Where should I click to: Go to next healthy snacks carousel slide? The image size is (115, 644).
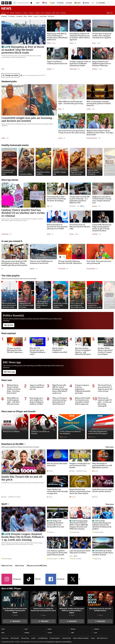(x=111, y=162)
